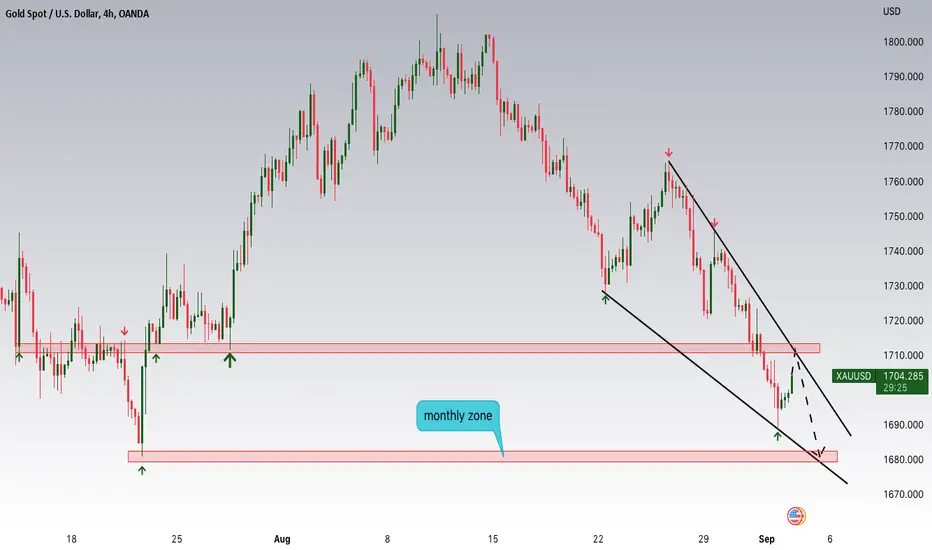The image size is (932, 550).
Task: Click the 1800.000 price axis label
Action: pyautogui.click(x=903, y=42)
